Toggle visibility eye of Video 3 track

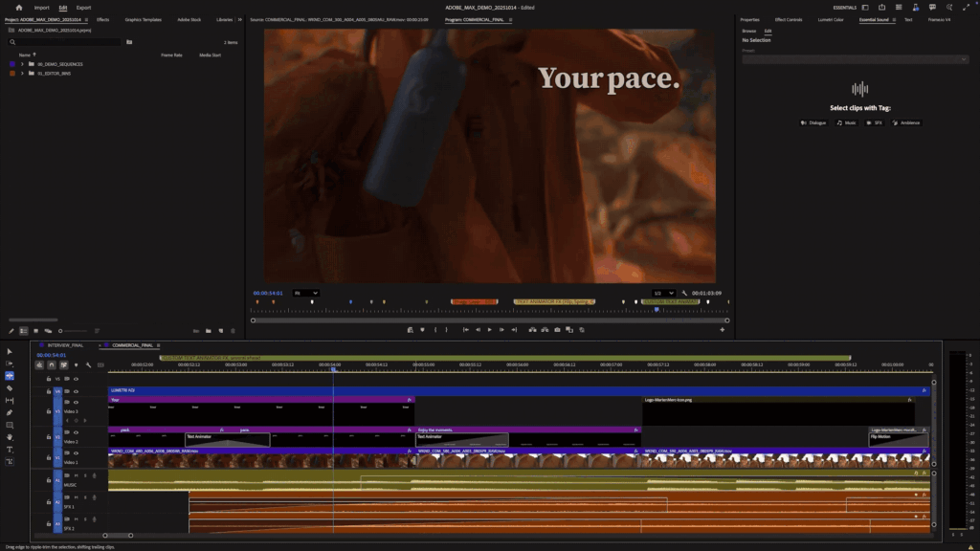[x=76, y=402]
